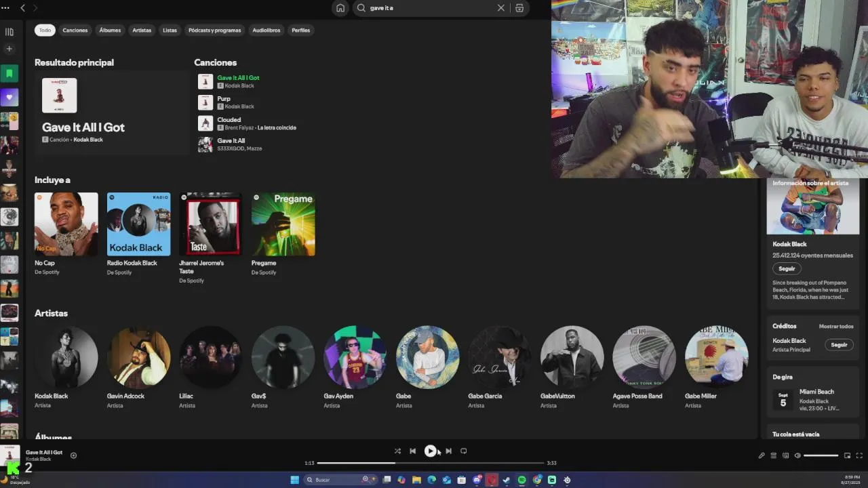
Task: Open the Kodak Black artist result
Action: click(66, 357)
